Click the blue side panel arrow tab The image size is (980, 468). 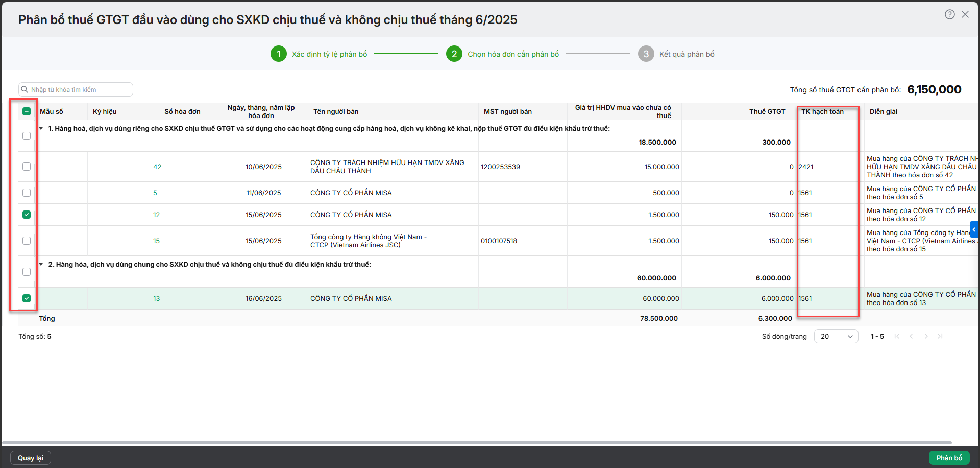pyautogui.click(x=974, y=229)
